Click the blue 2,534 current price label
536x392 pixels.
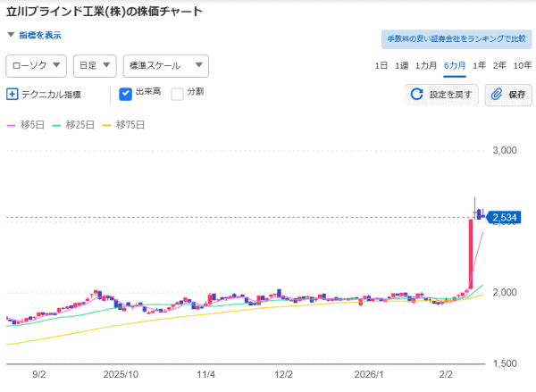click(x=504, y=217)
